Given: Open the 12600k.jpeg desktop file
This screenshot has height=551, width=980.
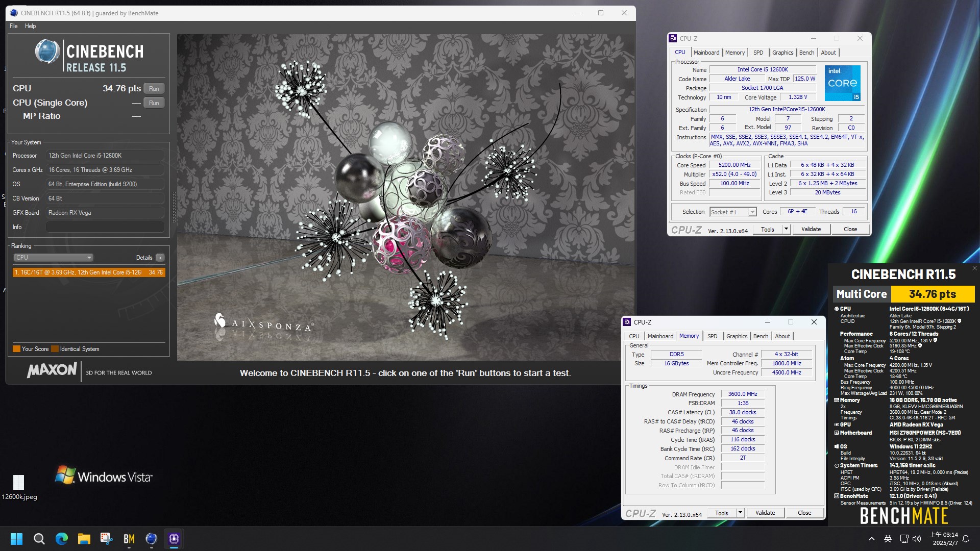Looking at the screenshot, I should tap(19, 487).
